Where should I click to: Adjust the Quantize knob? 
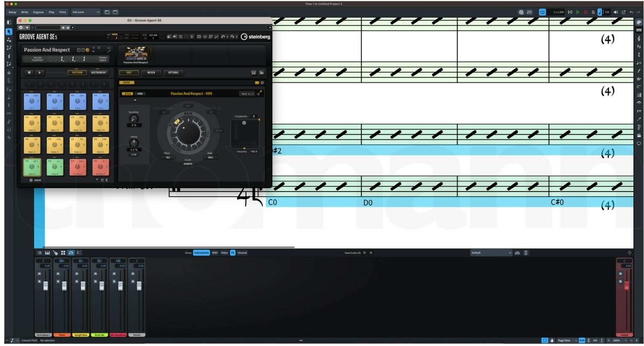click(134, 119)
